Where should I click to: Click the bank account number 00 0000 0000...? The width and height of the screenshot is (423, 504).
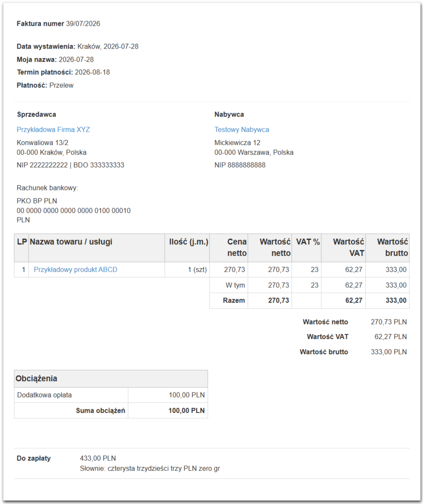click(73, 211)
